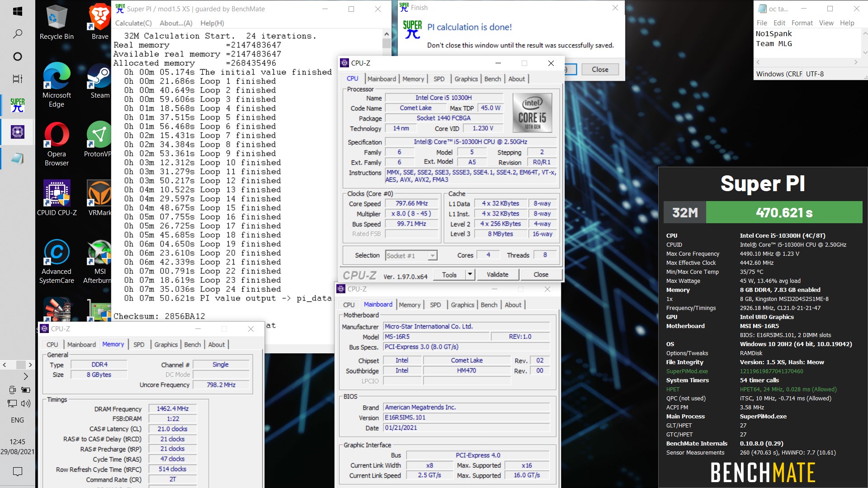This screenshot has width=868, height=488.
Task: Click Super PI scrollbar up arrow
Action: pos(387,34)
